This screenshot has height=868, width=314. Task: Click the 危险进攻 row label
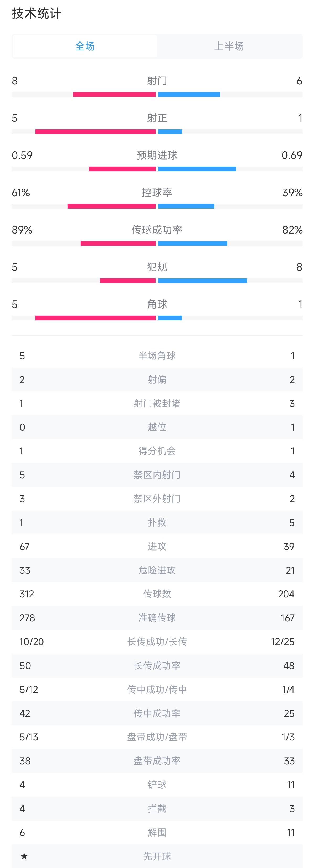(x=157, y=570)
